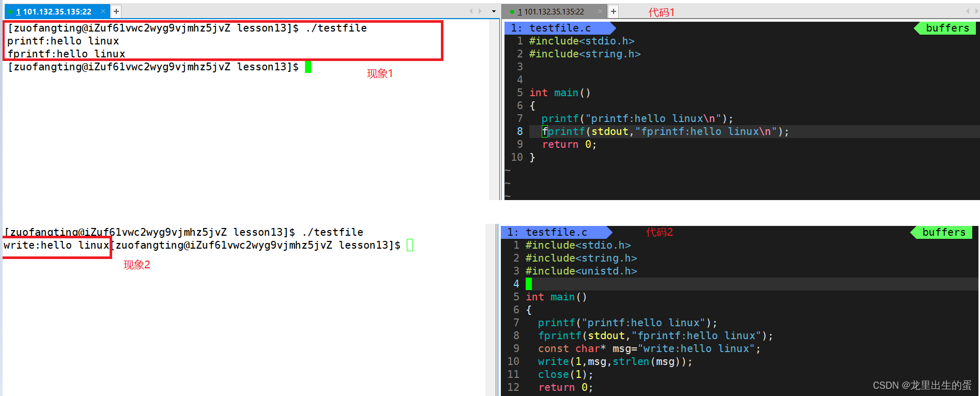This screenshot has height=396, width=980.
Task: Click the 'fprintf:hello linux' terminal output line
Action: (66, 54)
